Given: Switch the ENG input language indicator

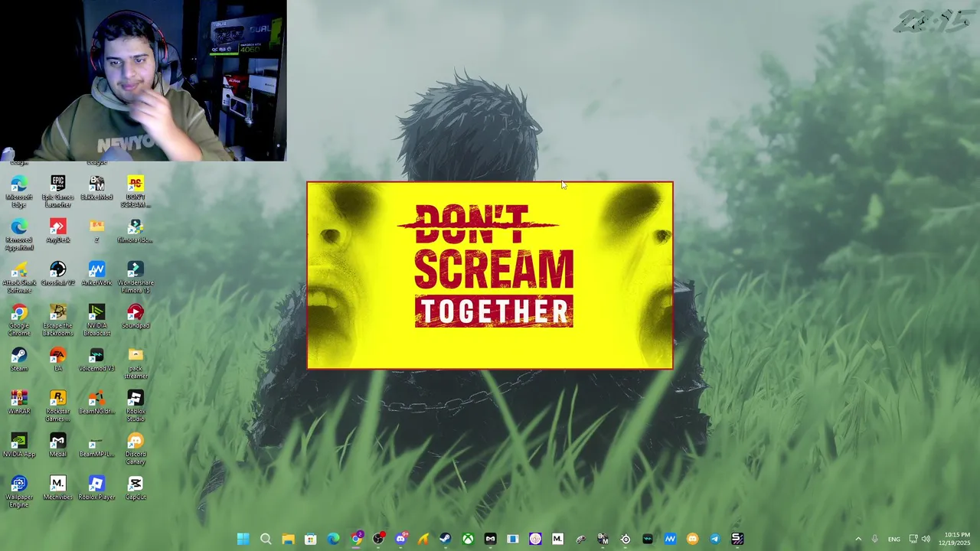Looking at the screenshot, I should click(894, 539).
